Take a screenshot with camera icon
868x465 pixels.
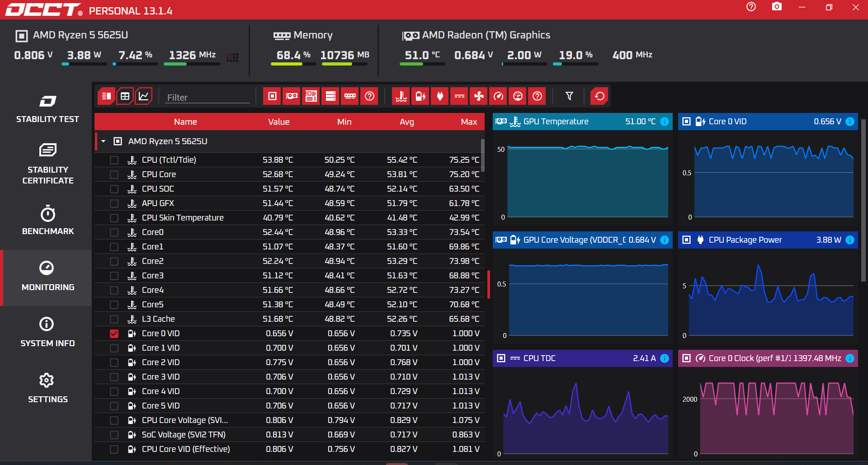click(777, 7)
